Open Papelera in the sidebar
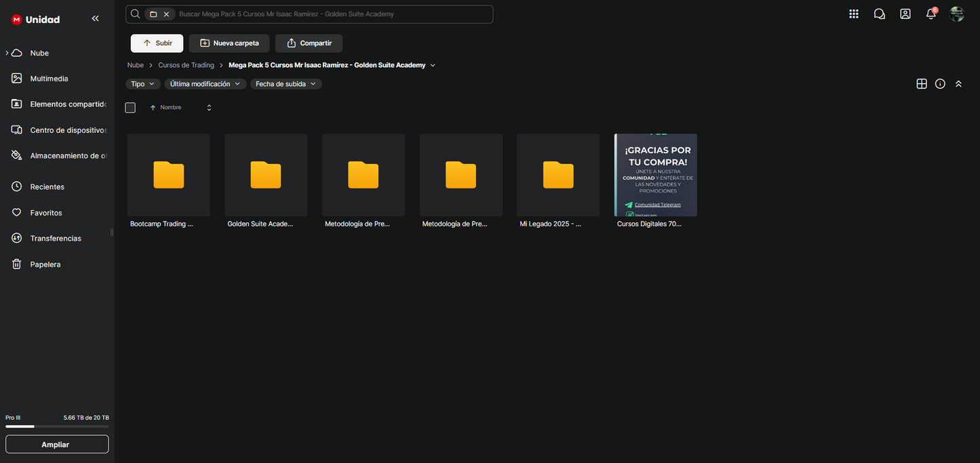This screenshot has height=463, width=980. [x=45, y=264]
